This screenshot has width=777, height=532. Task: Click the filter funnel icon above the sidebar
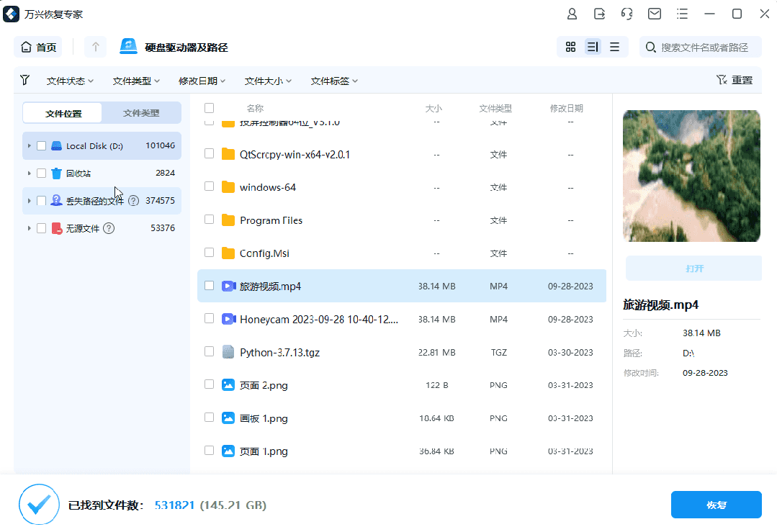tap(24, 80)
